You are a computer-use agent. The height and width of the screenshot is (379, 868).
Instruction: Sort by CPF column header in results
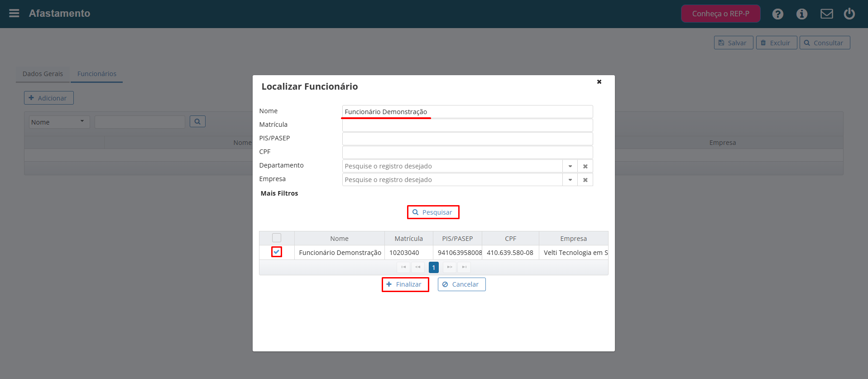point(510,238)
